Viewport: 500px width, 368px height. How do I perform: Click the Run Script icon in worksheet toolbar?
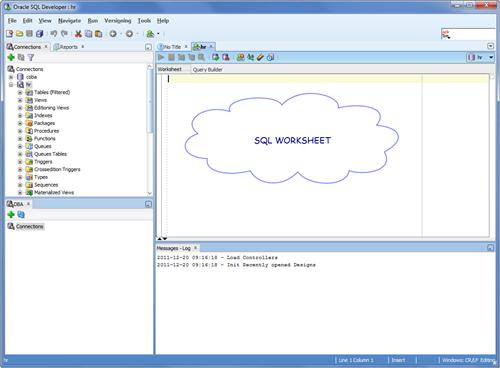(x=171, y=57)
